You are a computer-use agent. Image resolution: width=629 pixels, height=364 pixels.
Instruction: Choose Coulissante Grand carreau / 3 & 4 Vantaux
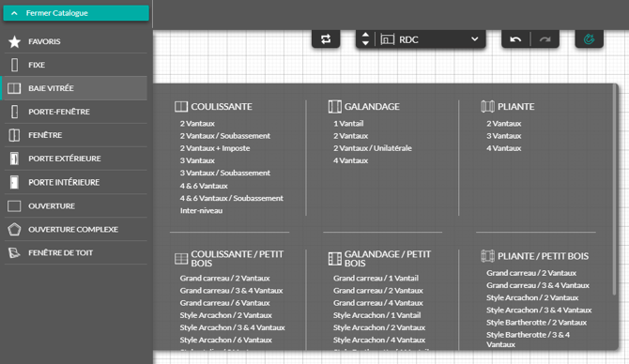231,291
